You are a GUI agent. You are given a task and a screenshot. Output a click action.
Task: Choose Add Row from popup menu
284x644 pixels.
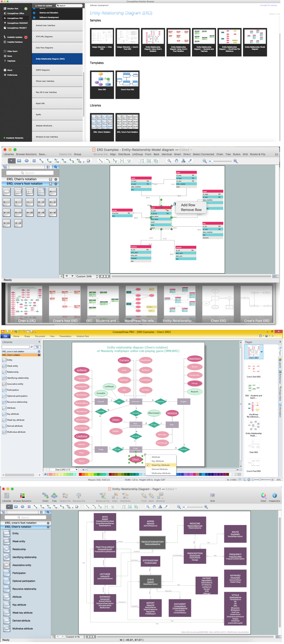click(188, 205)
